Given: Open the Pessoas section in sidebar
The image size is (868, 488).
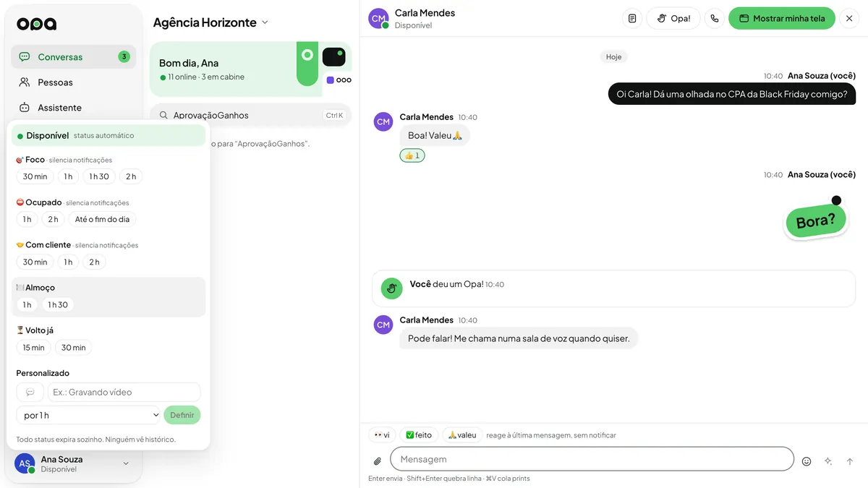Looking at the screenshot, I should pyautogui.click(x=73, y=82).
